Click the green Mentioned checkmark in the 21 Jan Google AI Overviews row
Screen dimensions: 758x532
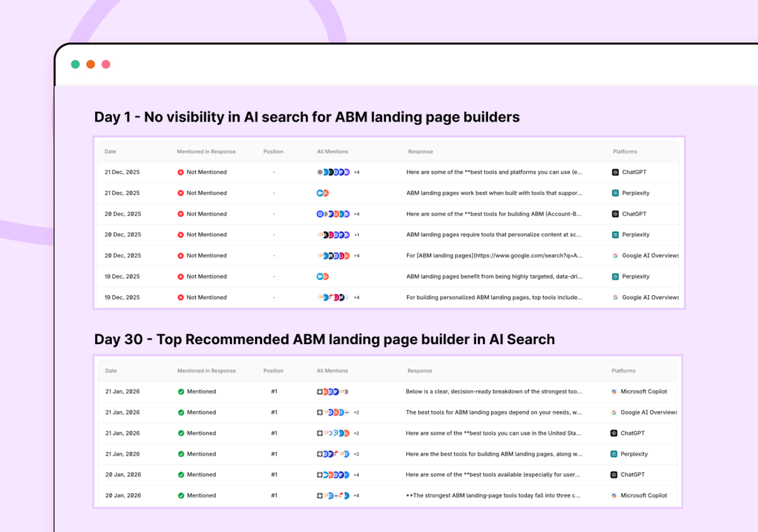coord(181,412)
